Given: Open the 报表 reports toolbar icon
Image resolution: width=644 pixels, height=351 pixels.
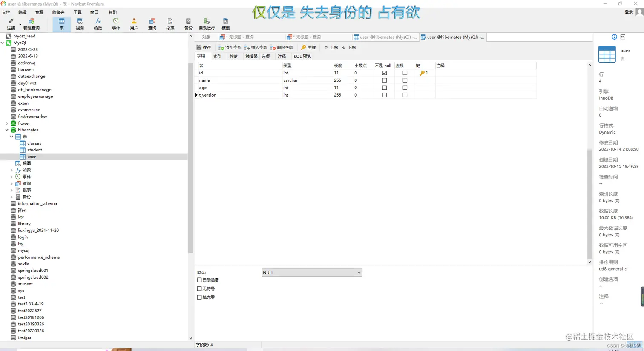Looking at the screenshot, I should pos(170,24).
